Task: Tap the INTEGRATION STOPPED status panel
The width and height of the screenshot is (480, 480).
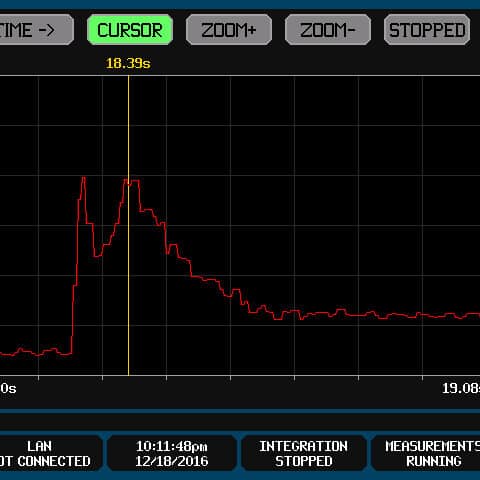Action: pyautogui.click(x=304, y=453)
